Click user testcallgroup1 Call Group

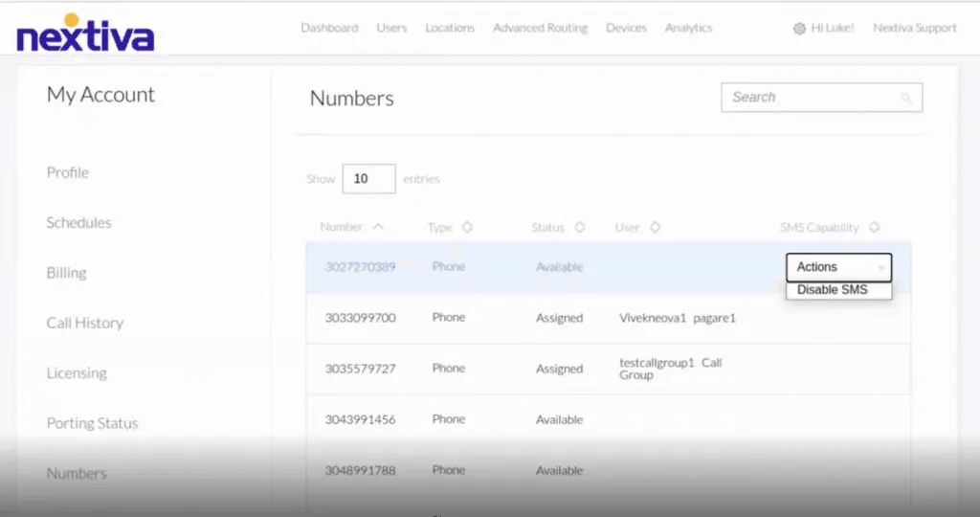point(671,369)
